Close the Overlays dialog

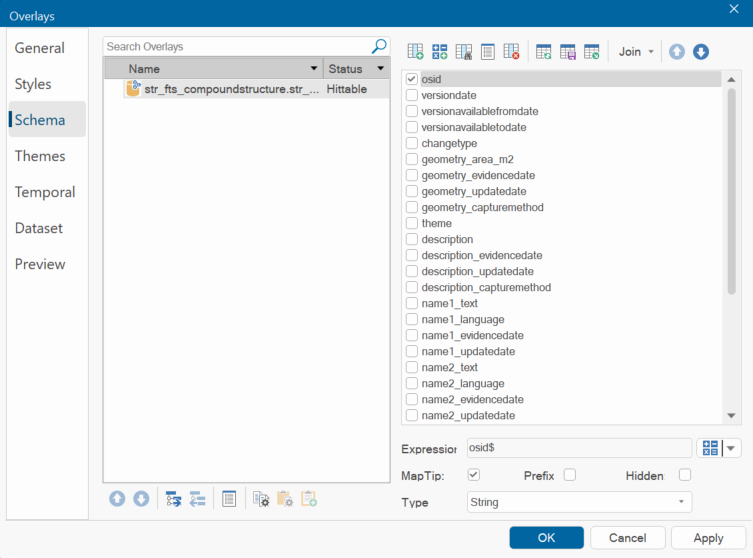(x=734, y=9)
